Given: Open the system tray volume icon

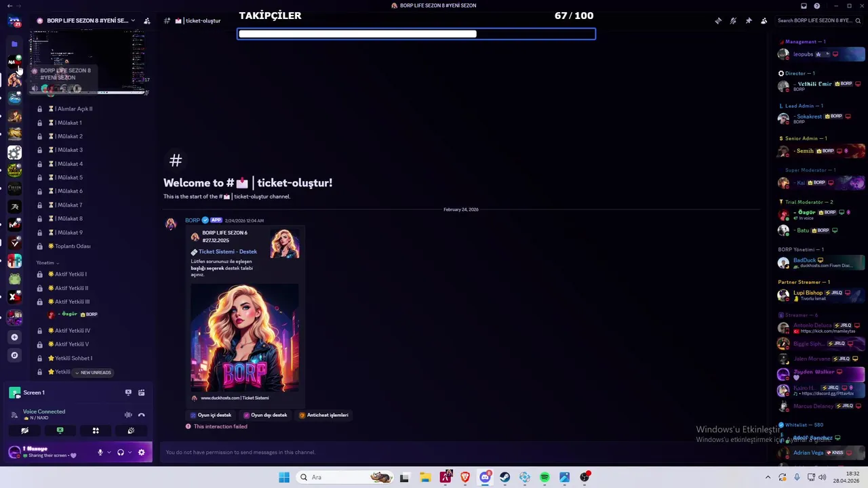Looking at the screenshot, I should [x=822, y=477].
